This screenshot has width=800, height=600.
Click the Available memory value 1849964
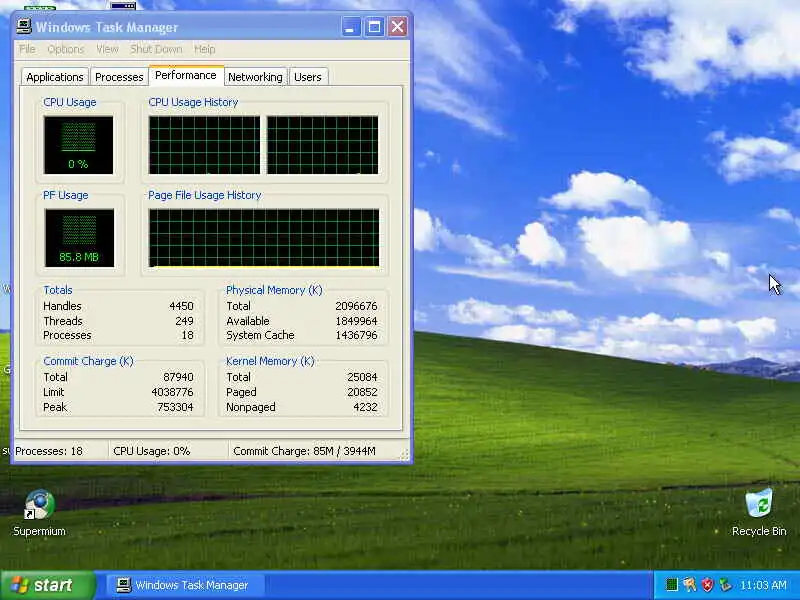356,321
